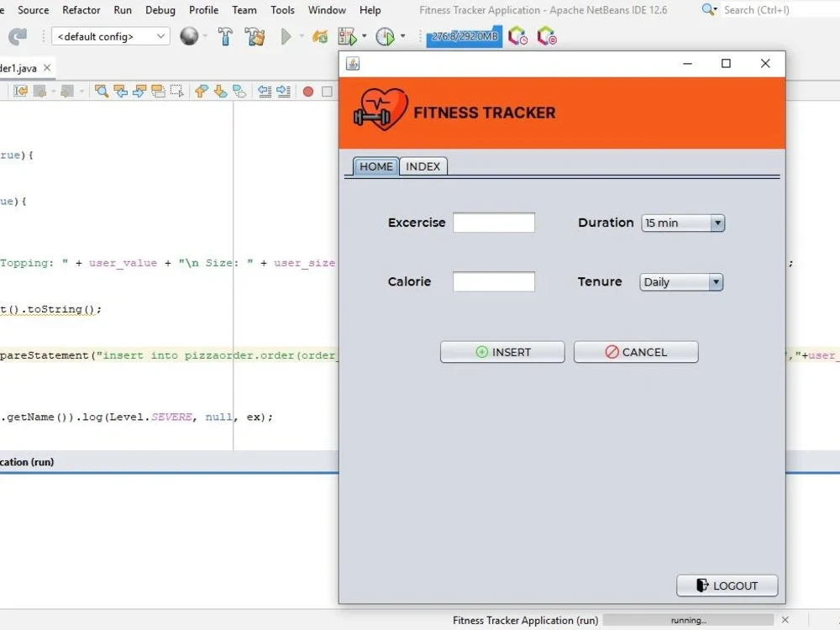Open the Duration 15 min dropdown
This screenshot has width=840, height=630.
click(683, 223)
